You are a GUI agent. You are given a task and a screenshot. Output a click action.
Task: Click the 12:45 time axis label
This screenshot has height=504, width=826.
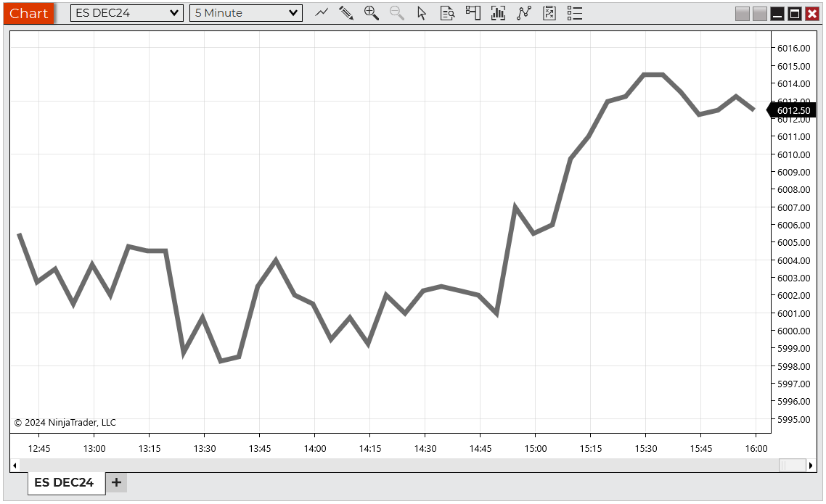coord(39,448)
